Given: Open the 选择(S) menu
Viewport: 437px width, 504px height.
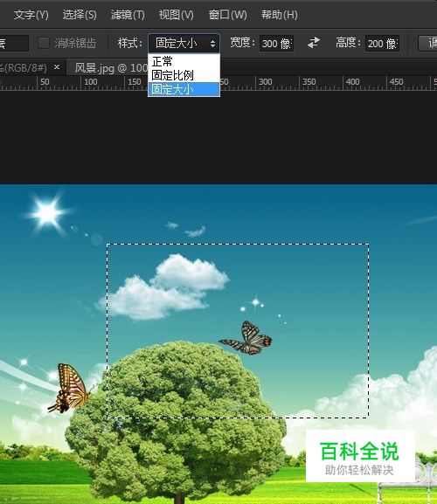Looking at the screenshot, I should (80, 15).
